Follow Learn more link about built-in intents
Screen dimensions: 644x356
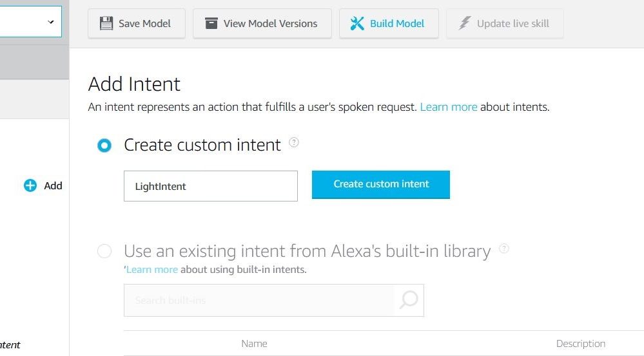point(152,270)
